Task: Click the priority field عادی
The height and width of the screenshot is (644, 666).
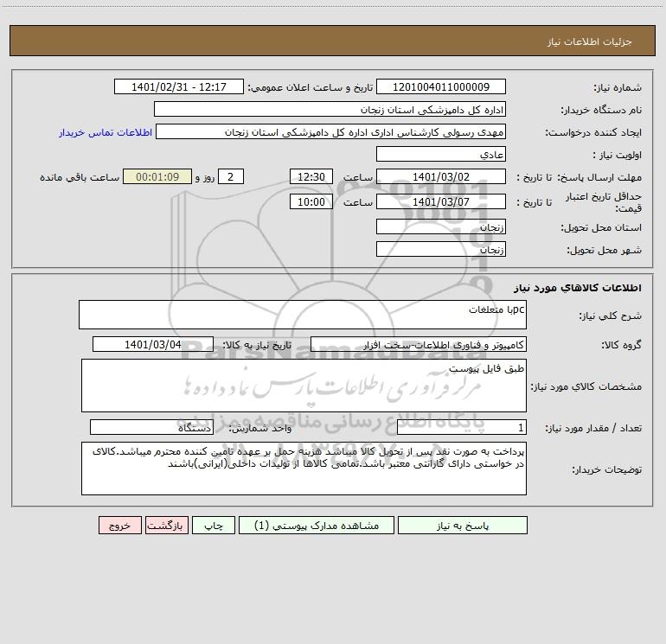Action: [441, 155]
